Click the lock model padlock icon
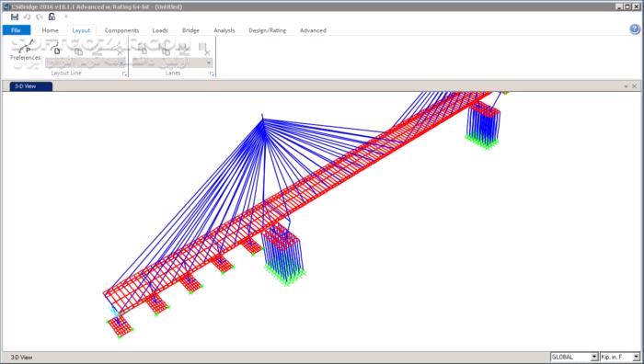644x364 pixels. click(x=52, y=17)
